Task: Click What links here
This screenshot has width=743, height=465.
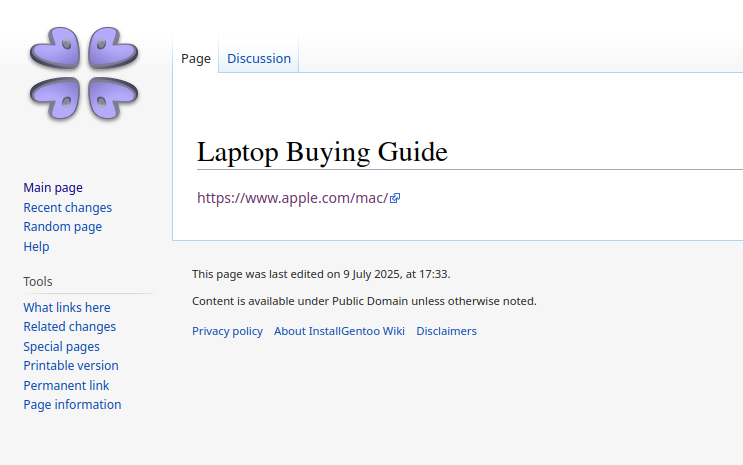Action: click(67, 308)
